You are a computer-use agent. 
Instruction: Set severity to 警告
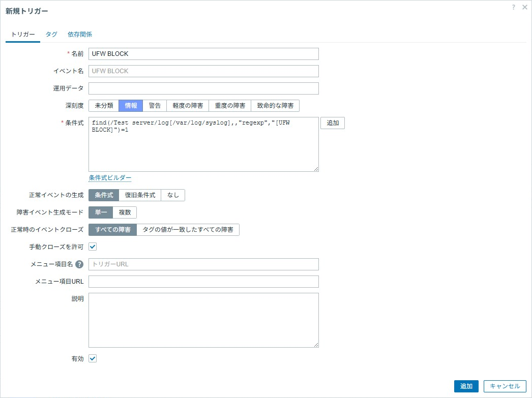155,106
